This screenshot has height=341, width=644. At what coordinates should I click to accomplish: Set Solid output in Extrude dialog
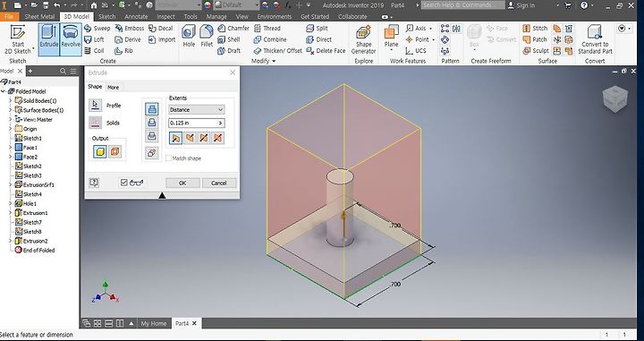coord(100,151)
